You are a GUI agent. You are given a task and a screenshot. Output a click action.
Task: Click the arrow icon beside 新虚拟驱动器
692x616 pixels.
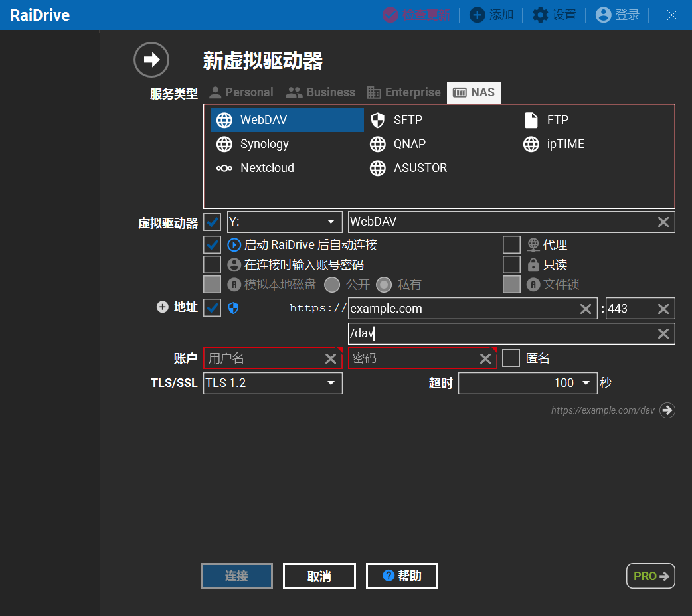pyautogui.click(x=151, y=60)
